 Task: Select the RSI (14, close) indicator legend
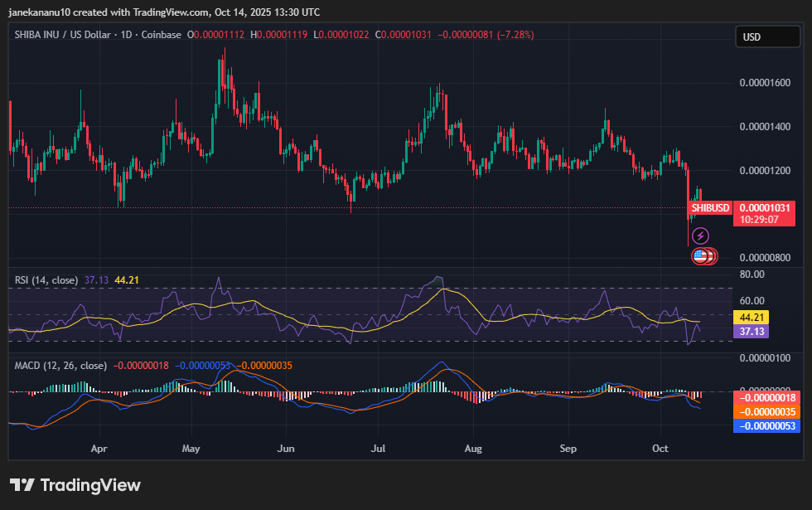pos(46,280)
